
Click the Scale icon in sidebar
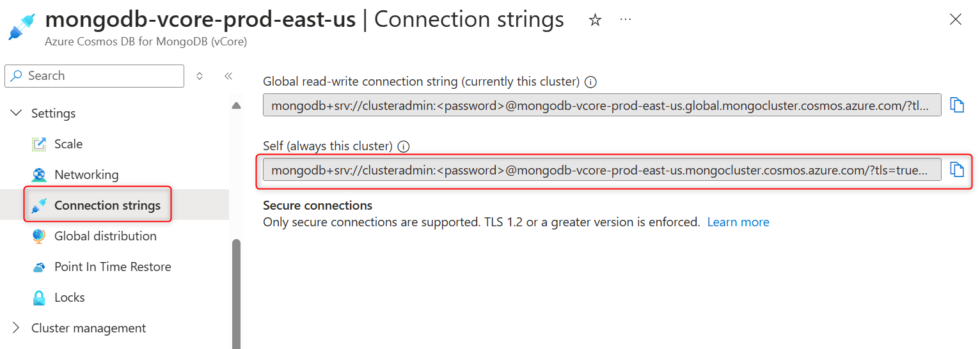point(39,144)
